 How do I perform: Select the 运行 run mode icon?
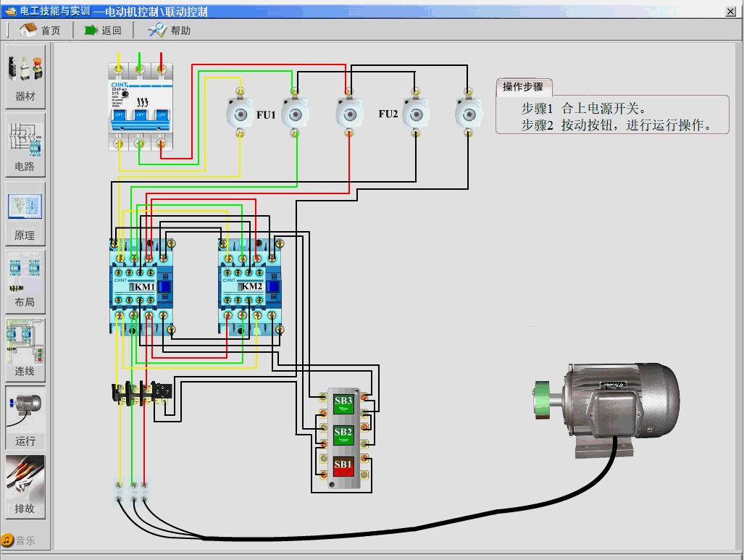[25, 418]
